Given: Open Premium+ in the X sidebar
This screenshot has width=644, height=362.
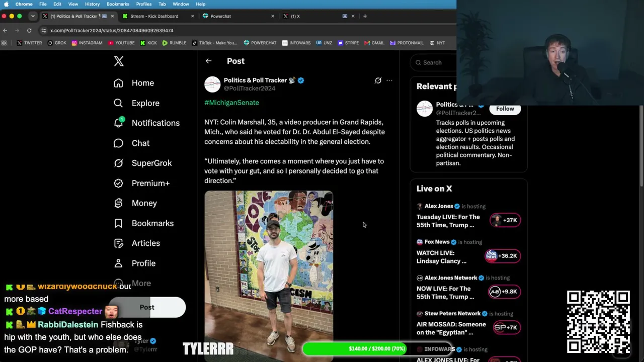Looking at the screenshot, I should point(141,183).
